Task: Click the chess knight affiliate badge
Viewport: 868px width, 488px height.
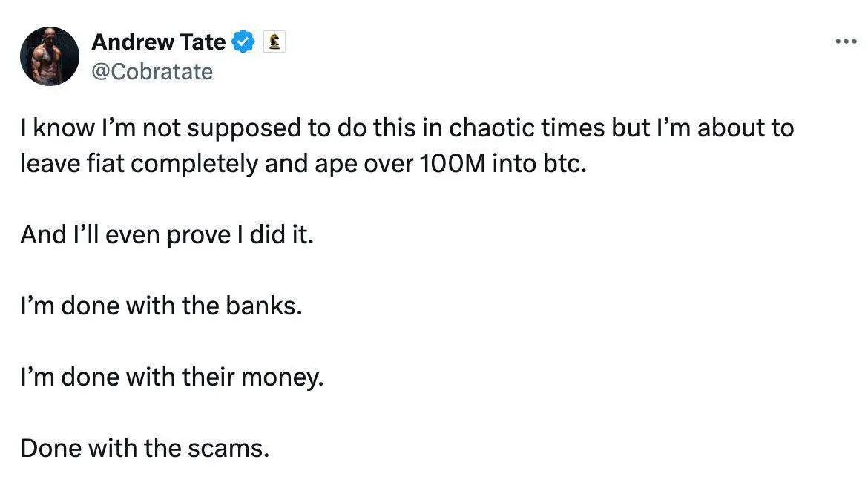Action: (274, 42)
